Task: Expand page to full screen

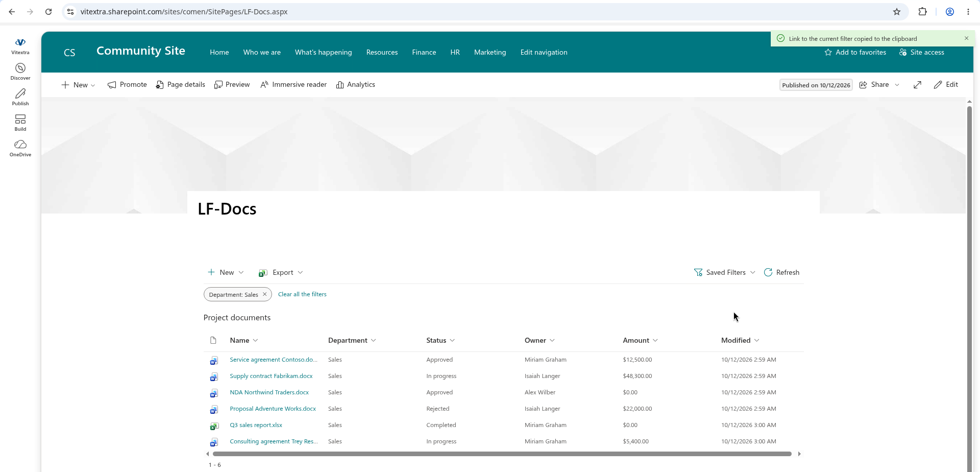Action: [917, 85]
